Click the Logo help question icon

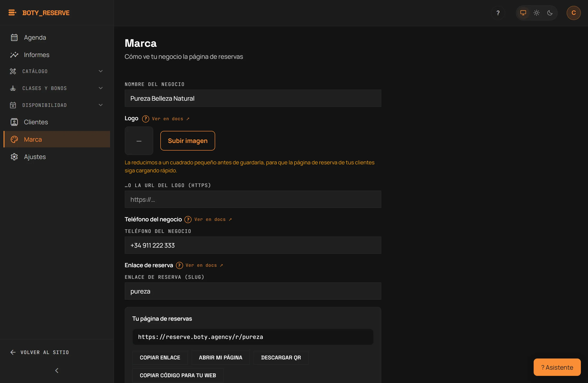(x=145, y=119)
